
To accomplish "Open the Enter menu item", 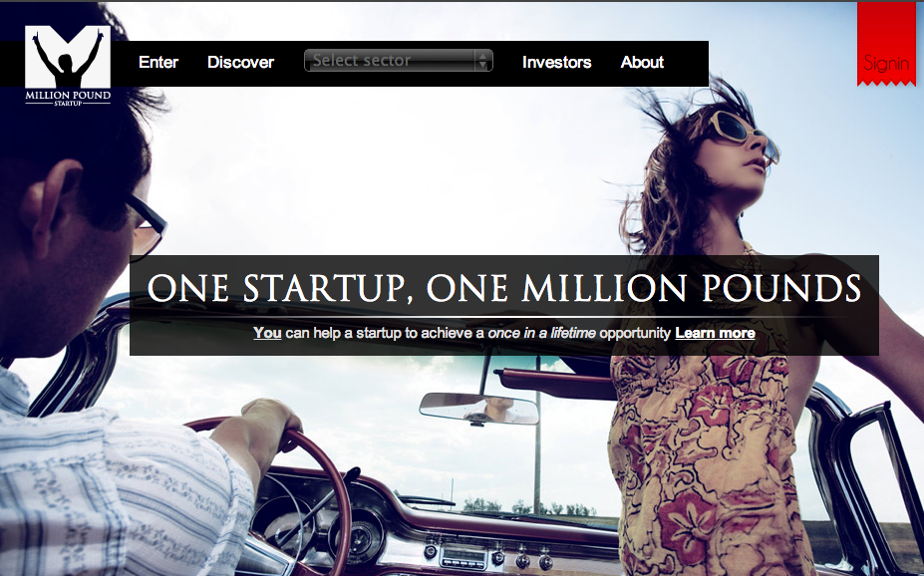I will (158, 62).
